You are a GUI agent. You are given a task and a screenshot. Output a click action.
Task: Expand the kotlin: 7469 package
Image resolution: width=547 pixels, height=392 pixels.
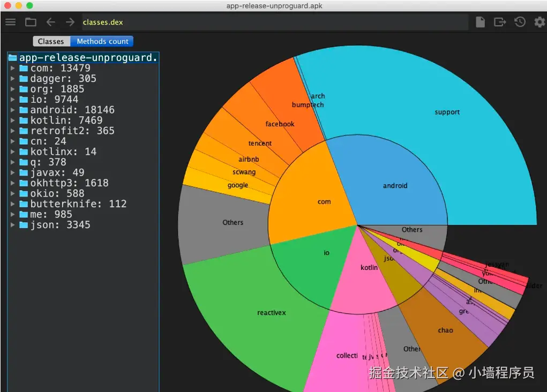[x=12, y=120]
